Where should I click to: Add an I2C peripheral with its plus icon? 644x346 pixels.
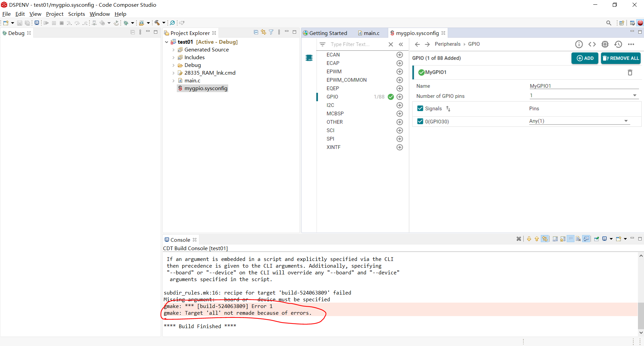(x=399, y=105)
